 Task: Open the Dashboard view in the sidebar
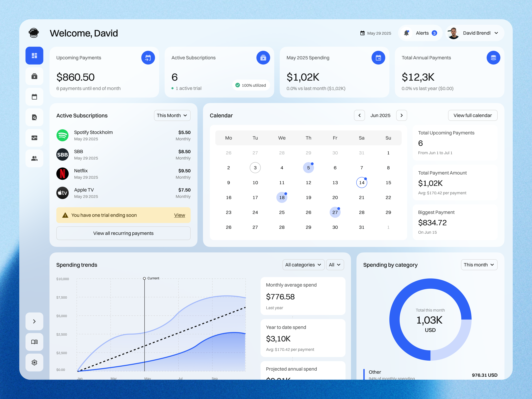pos(34,56)
